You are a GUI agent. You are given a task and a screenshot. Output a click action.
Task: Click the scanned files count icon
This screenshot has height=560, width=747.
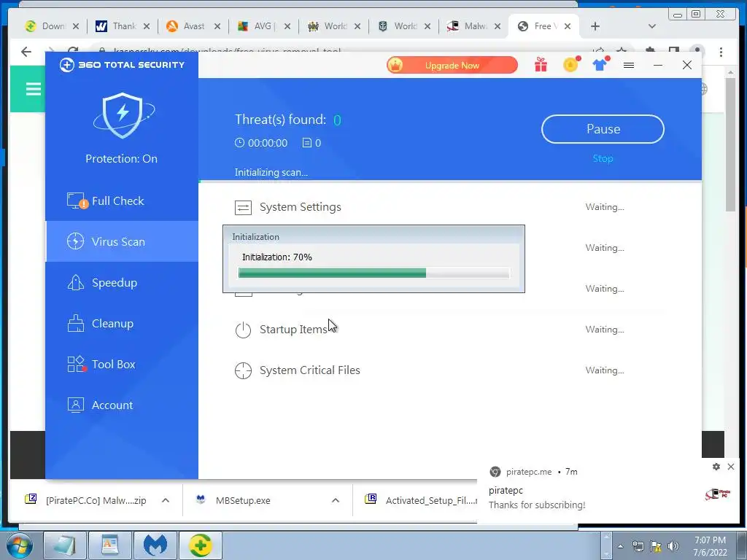pyautogui.click(x=307, y=143)
